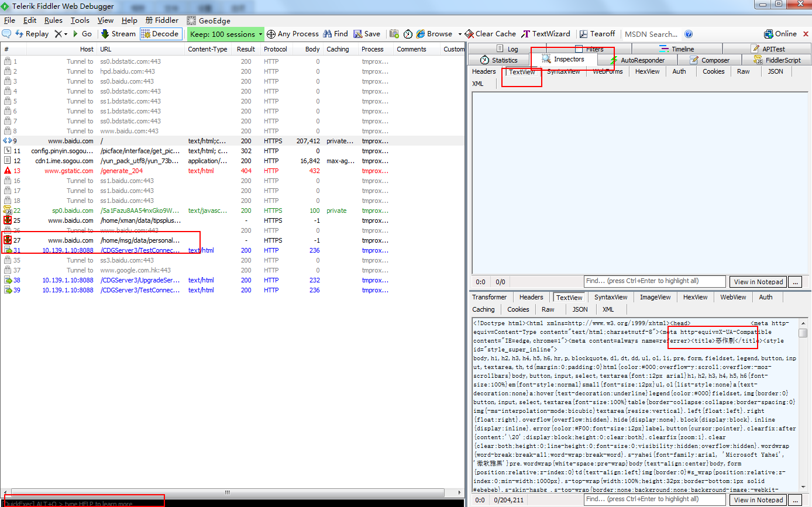The width and height of the screenshot is (812, 507).
Task: Switch to the Composer tab
Action: (x=710, y=60)
